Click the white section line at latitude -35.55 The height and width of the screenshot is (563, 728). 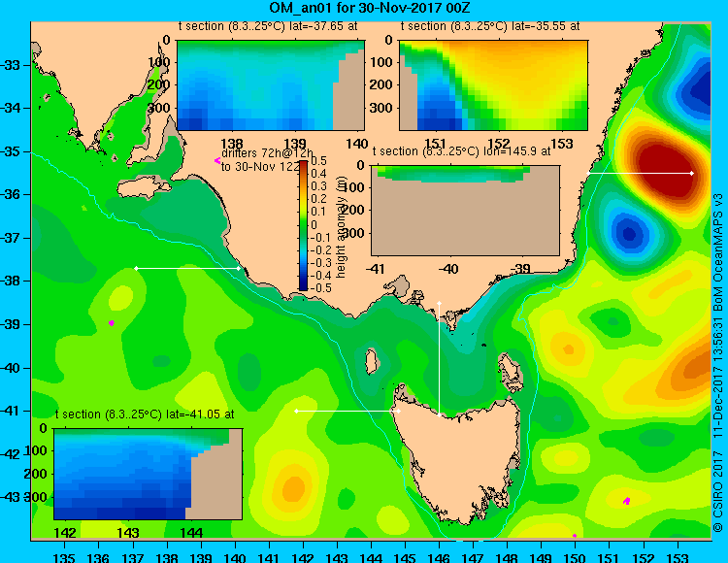click(x=640, y=173)
